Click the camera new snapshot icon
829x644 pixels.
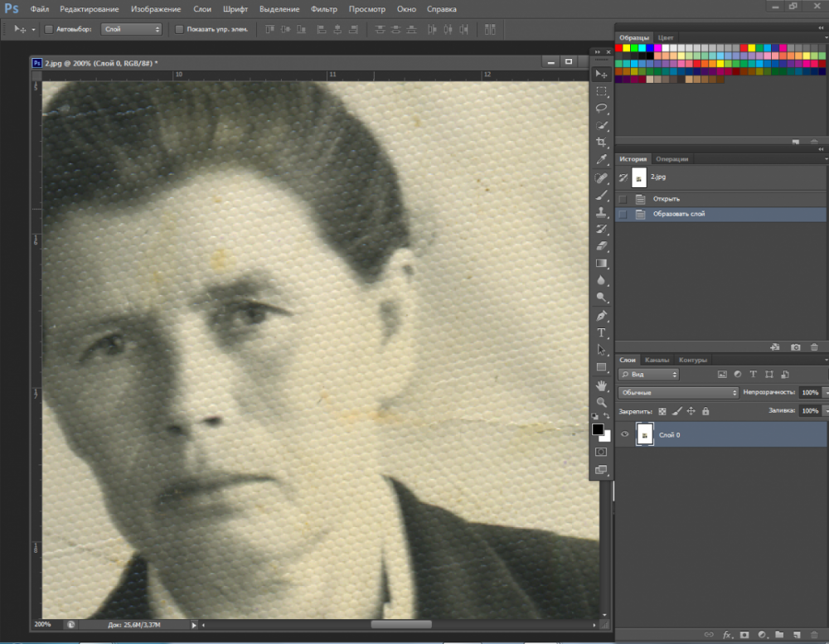click(x=795, y=347)
